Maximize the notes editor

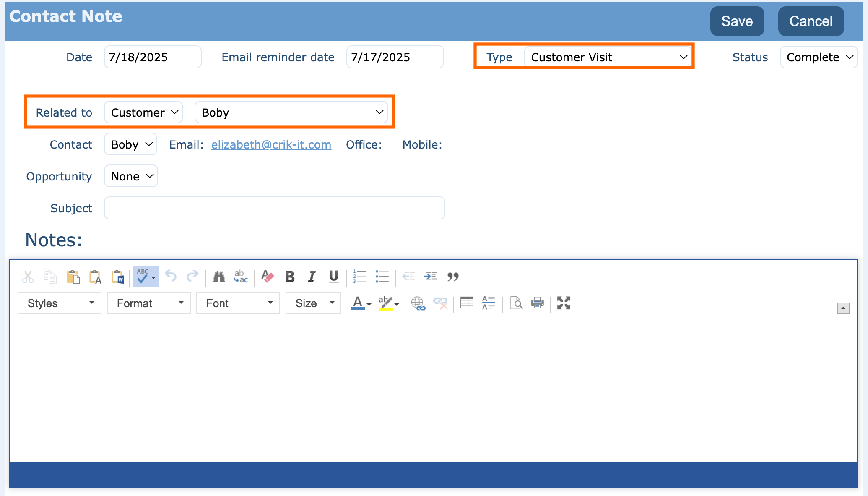click(x=564, y=303)
